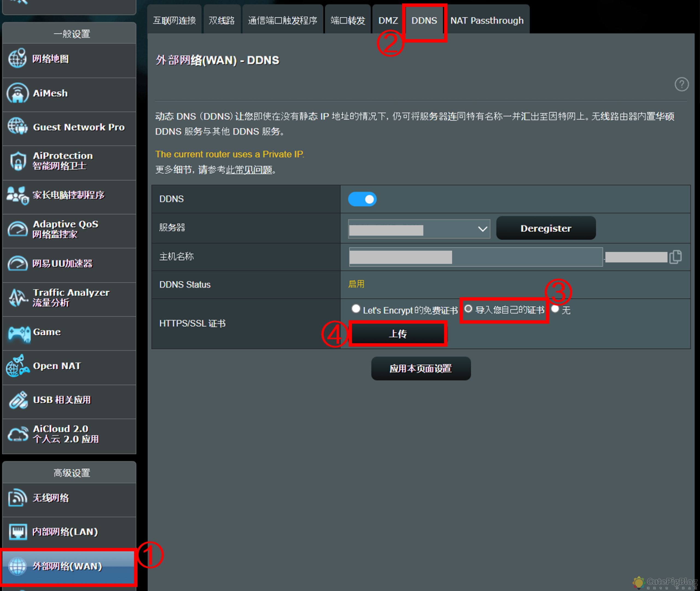Switch to the 端口转发 tab
This screenshot has width=700, height=591.
347,21
